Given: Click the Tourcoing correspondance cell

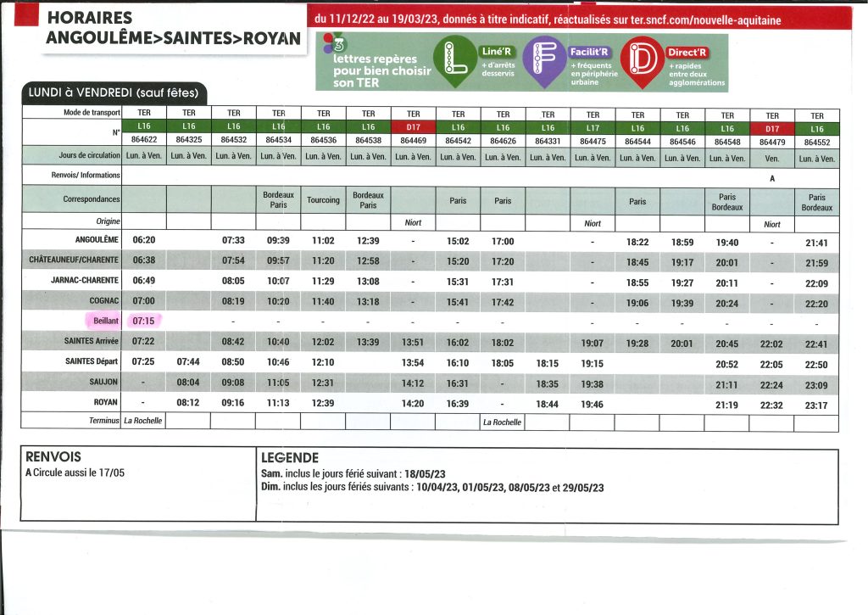Looking at the screenshot, I should 323,200.
